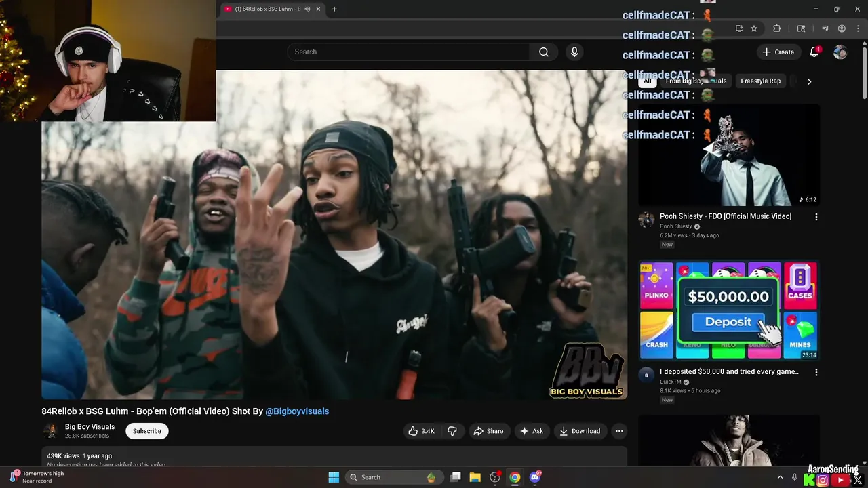Screen dimensions: 868x488
Task: Open the notifications bell
Action: tap(814, 52)
